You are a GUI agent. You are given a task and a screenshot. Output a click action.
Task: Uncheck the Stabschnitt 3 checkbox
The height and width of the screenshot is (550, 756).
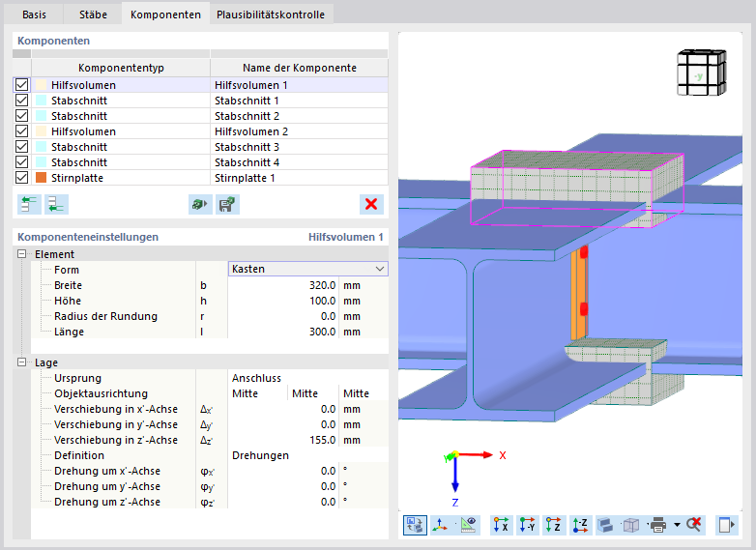21,147
